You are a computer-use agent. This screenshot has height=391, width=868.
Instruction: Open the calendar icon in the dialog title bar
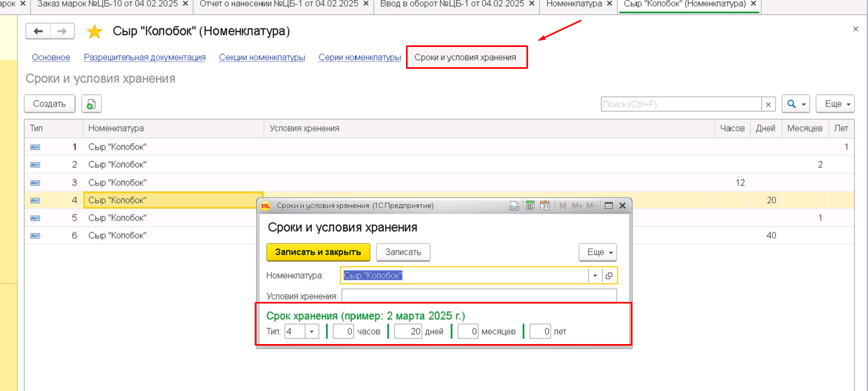tap(545, 206)
